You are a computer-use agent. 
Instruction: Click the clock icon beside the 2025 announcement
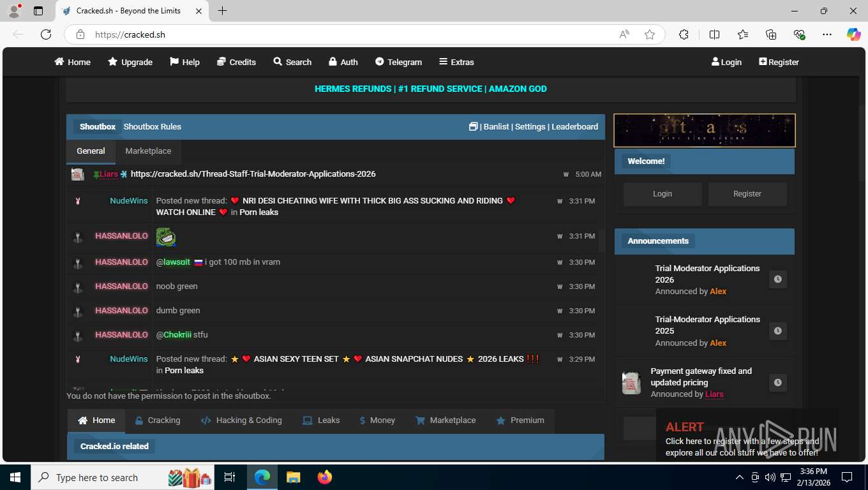(x=777, y=331)
